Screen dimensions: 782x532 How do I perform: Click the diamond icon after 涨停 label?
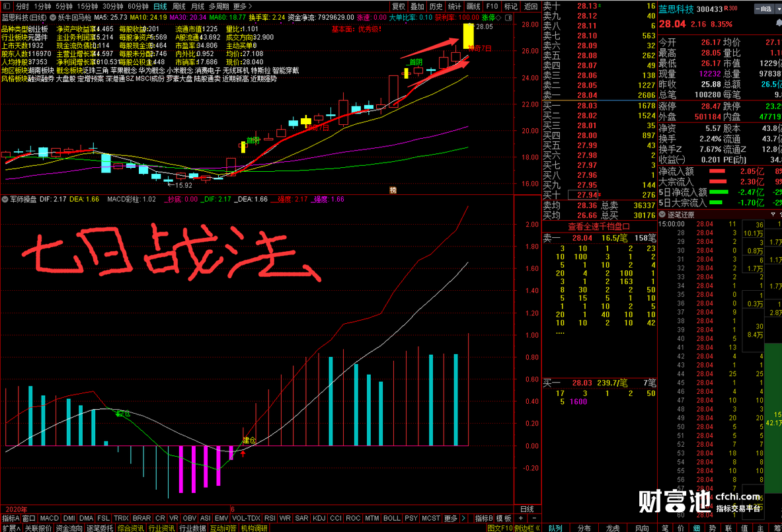tap(498, 17)
